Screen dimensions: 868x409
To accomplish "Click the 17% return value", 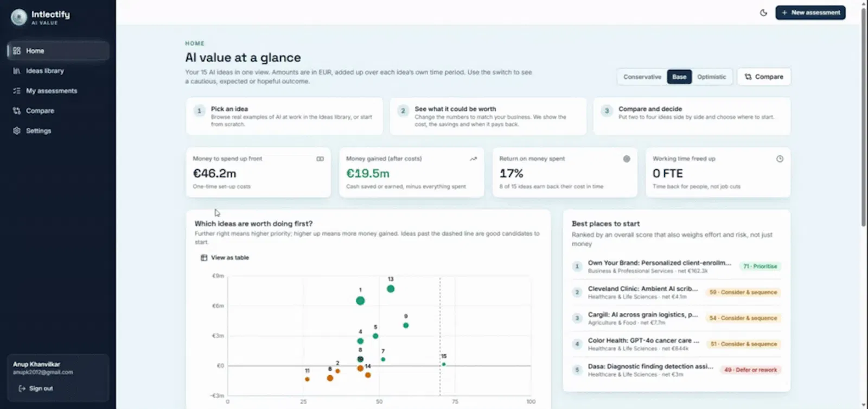I will pyautogui.click(x=512, y=173).
